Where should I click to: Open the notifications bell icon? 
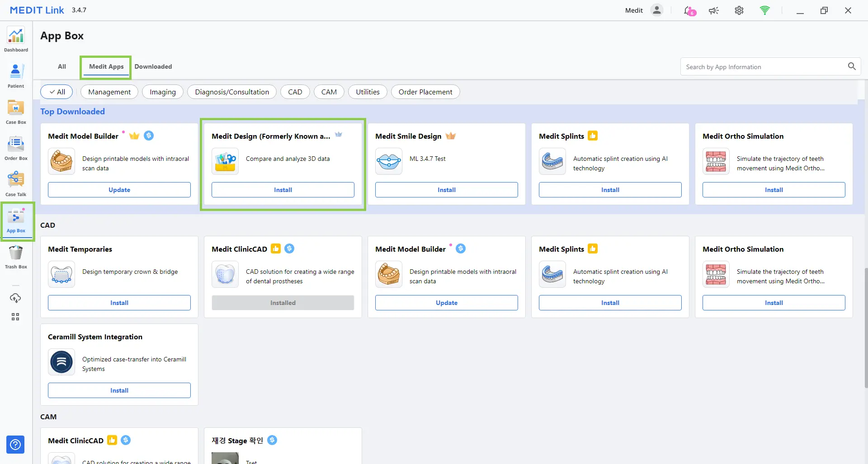click(x=689, y=10)
